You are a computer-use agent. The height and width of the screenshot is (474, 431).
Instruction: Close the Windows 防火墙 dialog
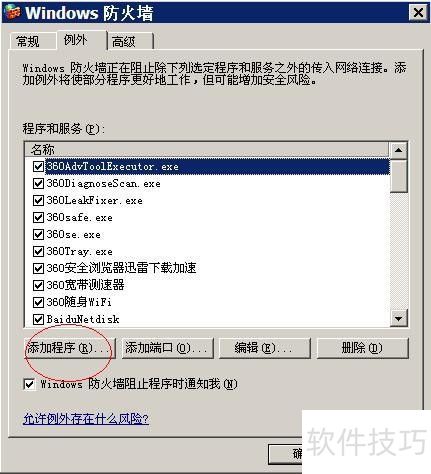coord(418,13)
